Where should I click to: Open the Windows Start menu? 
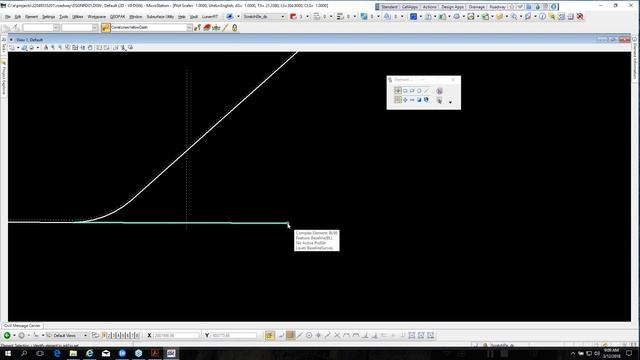(7, 353)
